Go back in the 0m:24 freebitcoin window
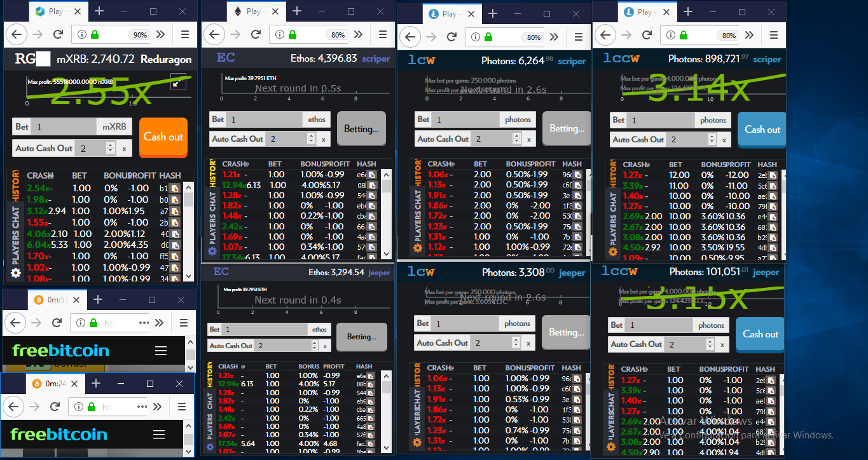This screenshot has height=460, width=868. click(x=14, y=407)
